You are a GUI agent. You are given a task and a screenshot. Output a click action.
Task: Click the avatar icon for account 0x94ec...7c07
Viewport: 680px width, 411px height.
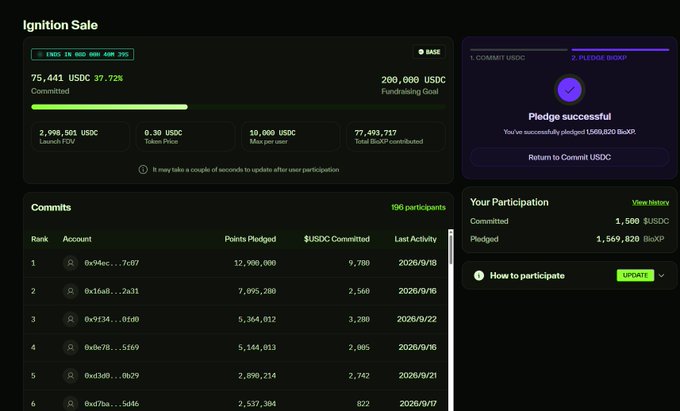[70, 263]
